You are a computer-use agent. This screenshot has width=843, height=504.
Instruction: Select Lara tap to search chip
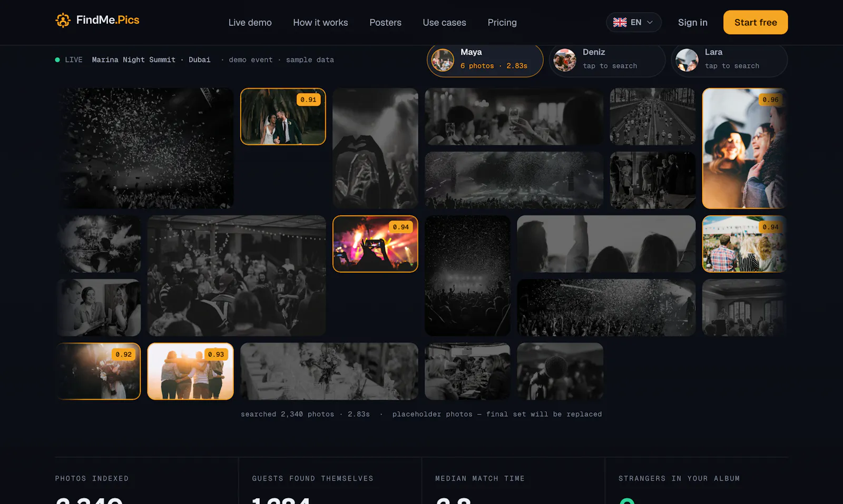click(730, 60)
